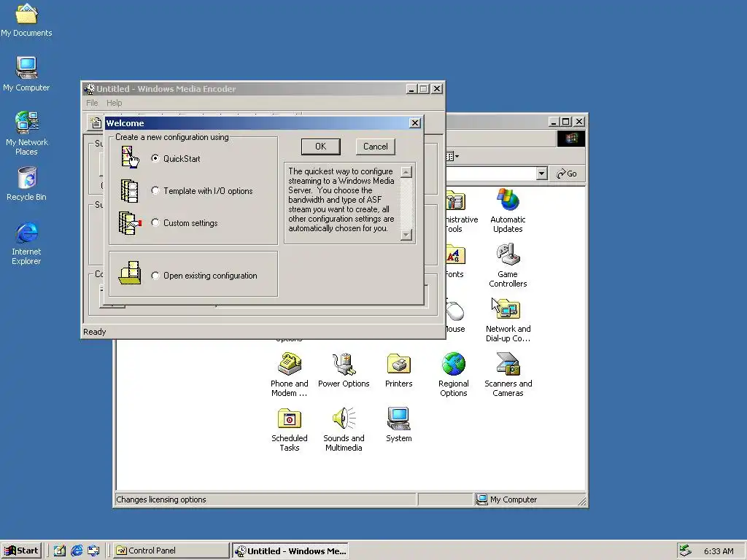The image size is (747, 560).
Task: Click the Ready status bar text
Action: pyautogui.click(x=94, y=332)
